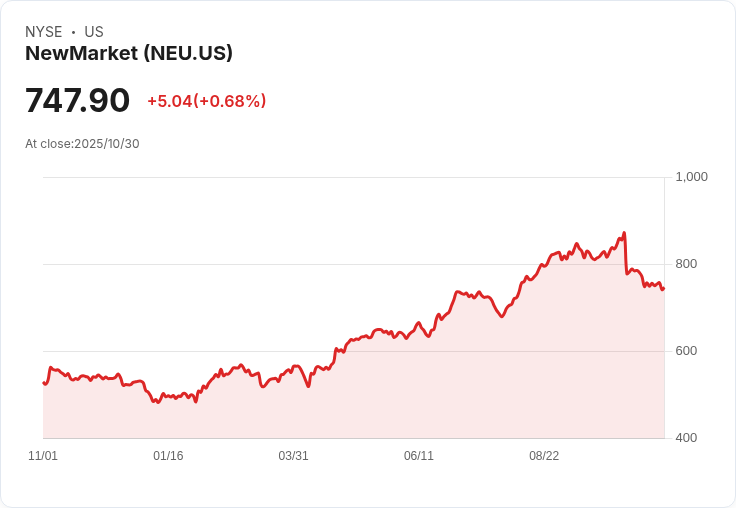Click the 400 y-axis label
The width and height of the screenshot is (736, 508).
pyautogui.click(x=686, y=438)
